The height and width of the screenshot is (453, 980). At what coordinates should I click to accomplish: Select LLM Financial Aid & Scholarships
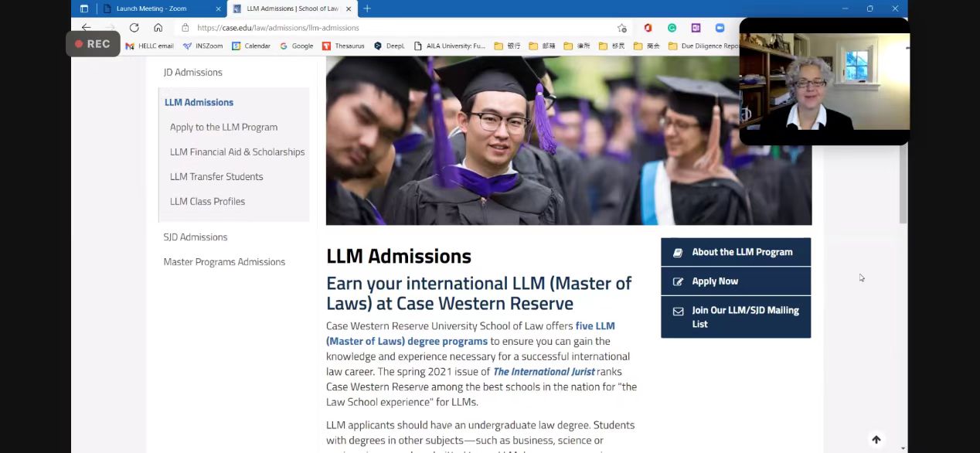237,152
